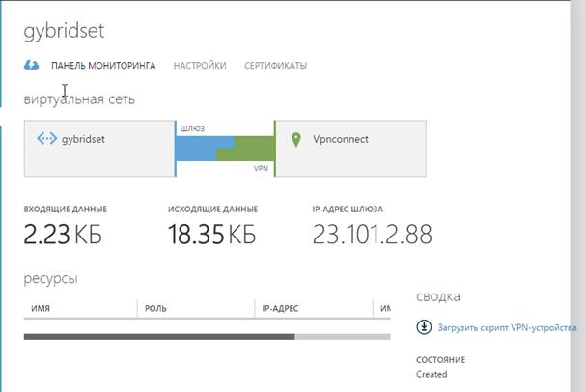This screenshot has width=585, height=392.
Task: Click the green Vpnconnect location pin icon
Action: 295,139
